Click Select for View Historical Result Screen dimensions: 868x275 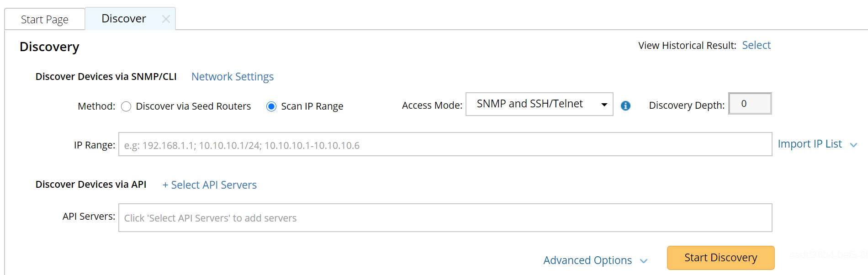pos(756,45)
